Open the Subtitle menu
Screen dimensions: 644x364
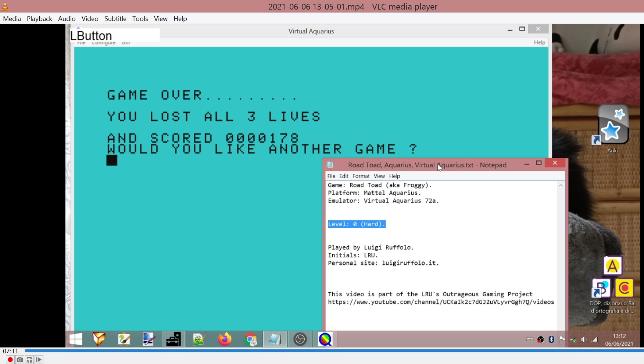click(x=115, y=19)
